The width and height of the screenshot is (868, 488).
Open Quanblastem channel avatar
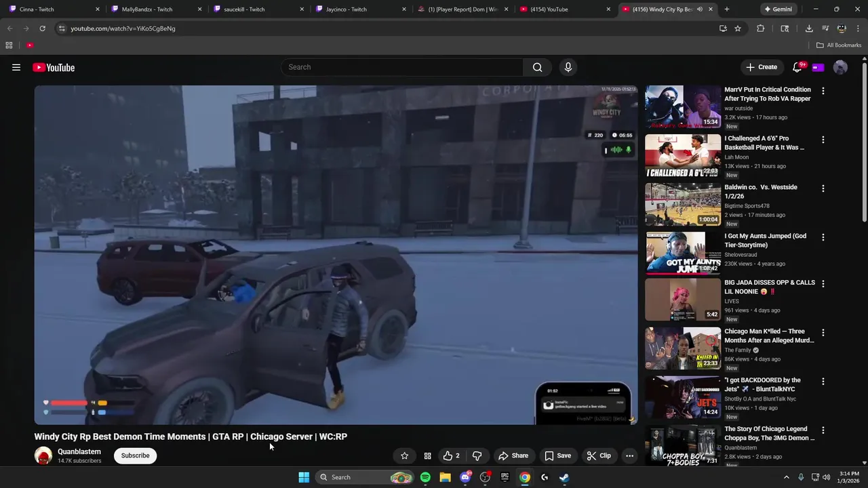(x=43, y=455)
